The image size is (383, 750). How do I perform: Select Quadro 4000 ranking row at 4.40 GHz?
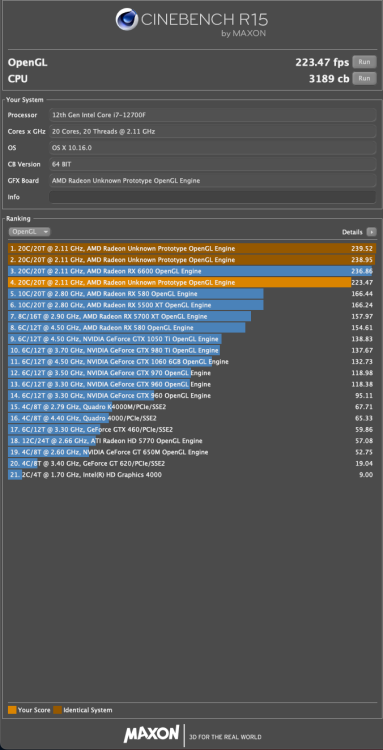pos(192,419)
